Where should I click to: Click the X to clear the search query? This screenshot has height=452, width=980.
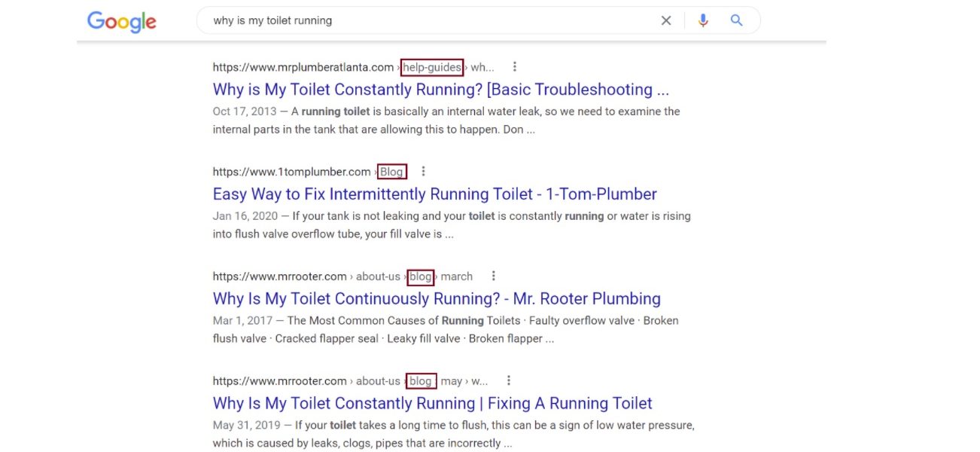666,20
